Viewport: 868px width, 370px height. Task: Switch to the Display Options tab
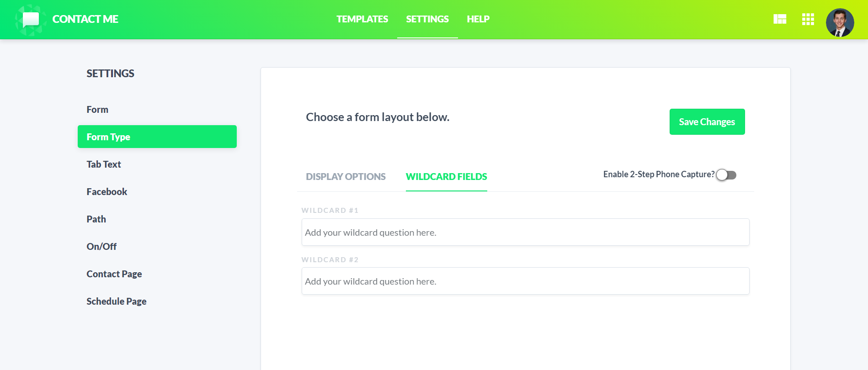click(346, 177)
